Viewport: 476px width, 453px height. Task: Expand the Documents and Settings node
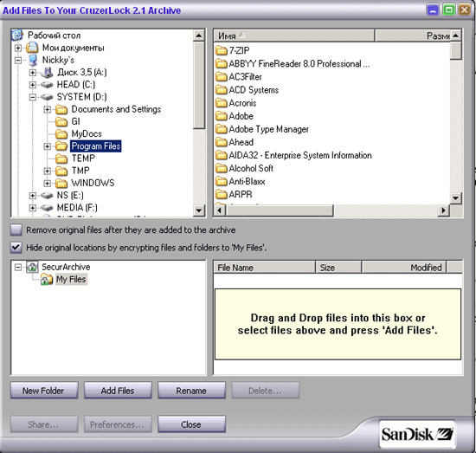47,109
